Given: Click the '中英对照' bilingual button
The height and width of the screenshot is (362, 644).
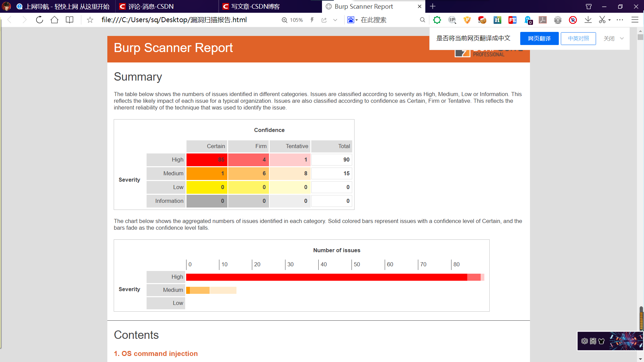Looking at the screenshot, I should pyautogui.click(x=578, y=39).
